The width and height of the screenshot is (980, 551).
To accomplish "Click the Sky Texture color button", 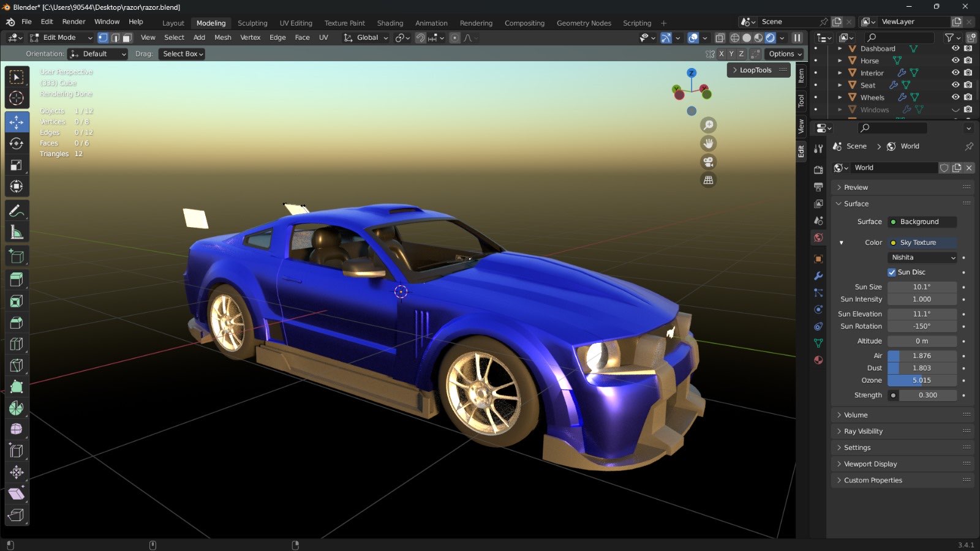I will click(922, 243).
